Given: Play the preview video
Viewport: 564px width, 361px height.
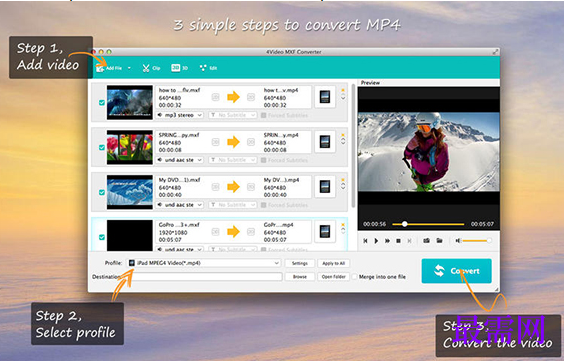Looking at the screenshot, I should (x=376, y=241).
